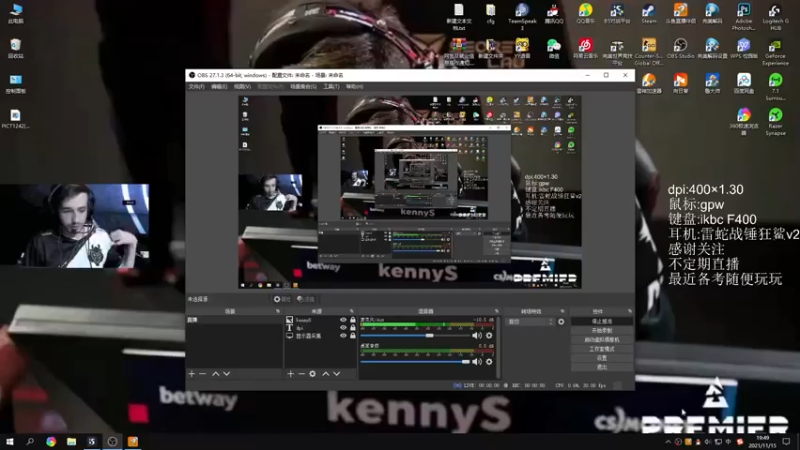Remove the selected scene with the minus icon

pyautogui.click(x=203, y=374)
